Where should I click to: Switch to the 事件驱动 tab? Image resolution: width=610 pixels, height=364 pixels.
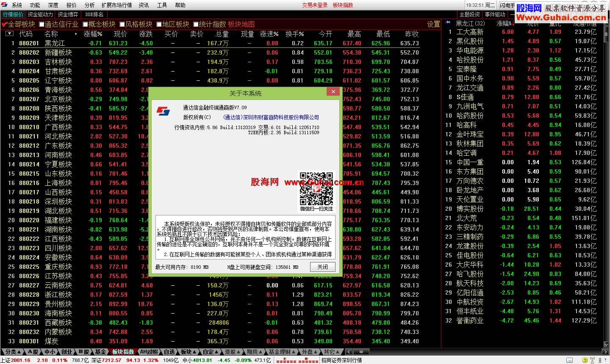pos(495,14)
